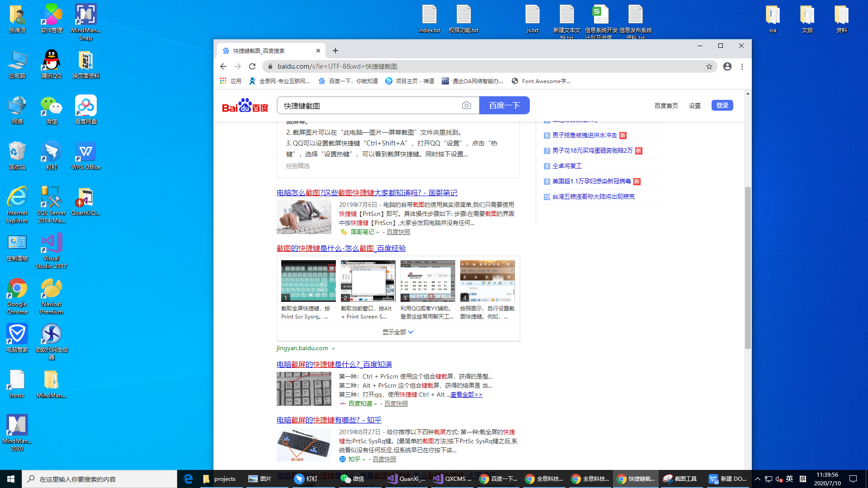Select the Visual Studio 2017 desktop icon
Image resolution: width=868 pixels, height=488 pixels.
click(x=52, y=250)
